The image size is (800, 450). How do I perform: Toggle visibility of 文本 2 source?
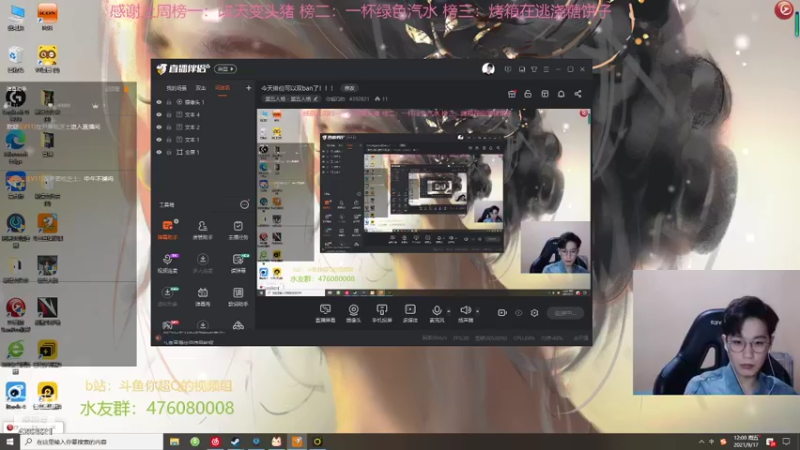[x=159, y=127]
